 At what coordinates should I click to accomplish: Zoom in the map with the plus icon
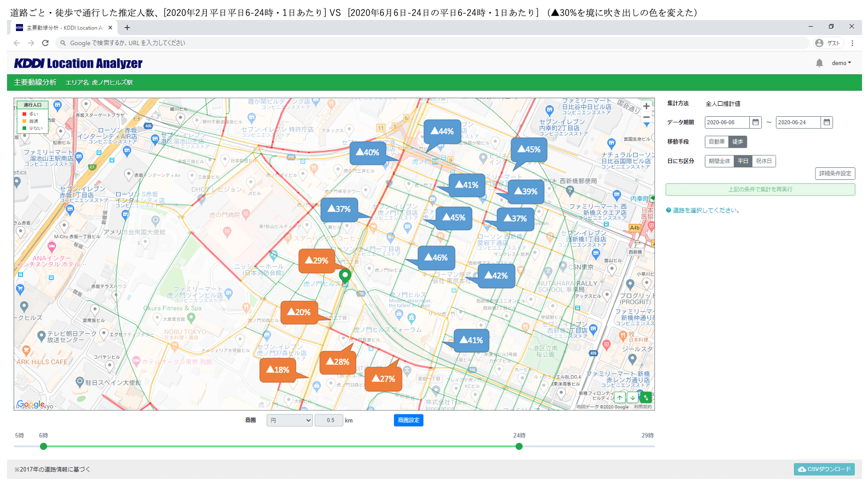(646, 106)
